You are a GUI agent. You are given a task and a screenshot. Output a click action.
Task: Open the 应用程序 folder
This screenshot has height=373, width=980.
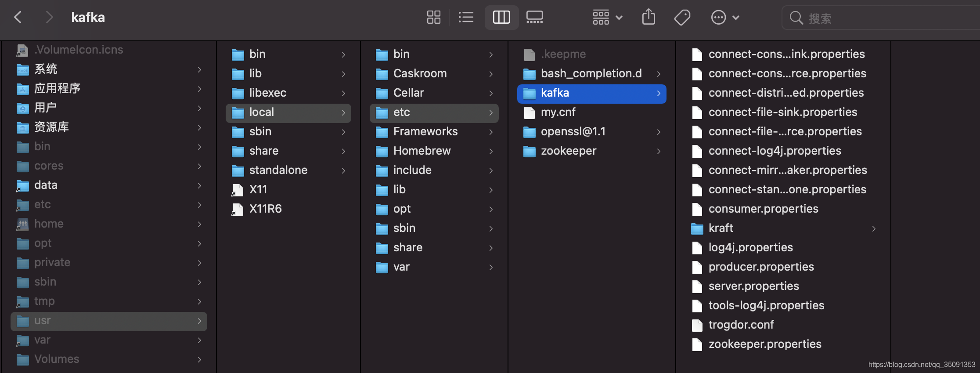tap(109, 89)
